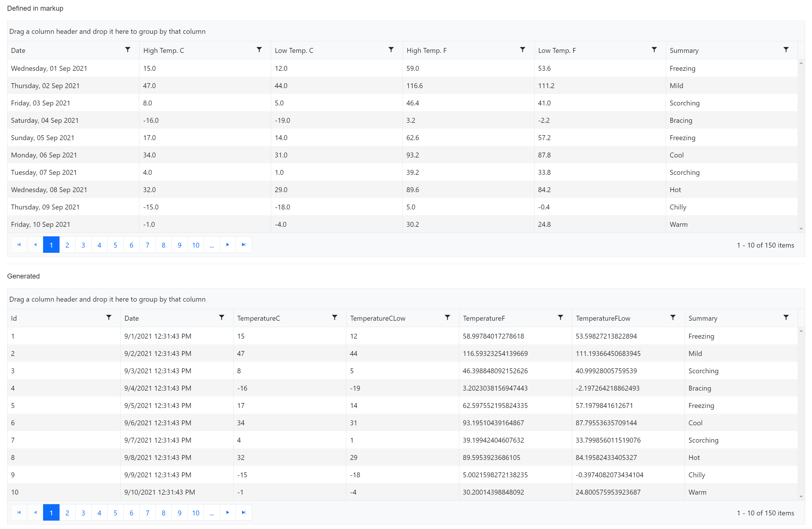This screenshot has width=812, height=529.
Task: Open filter for High Temp. C column
Action: click(259, 50)
